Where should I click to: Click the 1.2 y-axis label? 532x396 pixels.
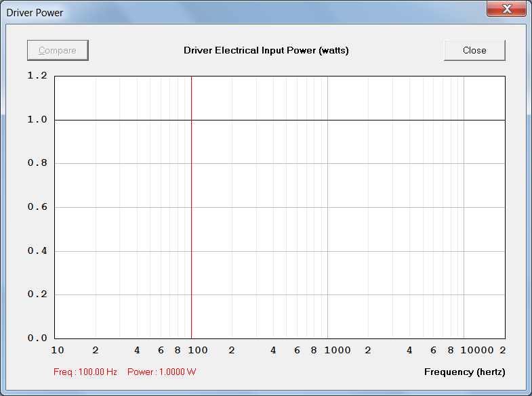37,75
